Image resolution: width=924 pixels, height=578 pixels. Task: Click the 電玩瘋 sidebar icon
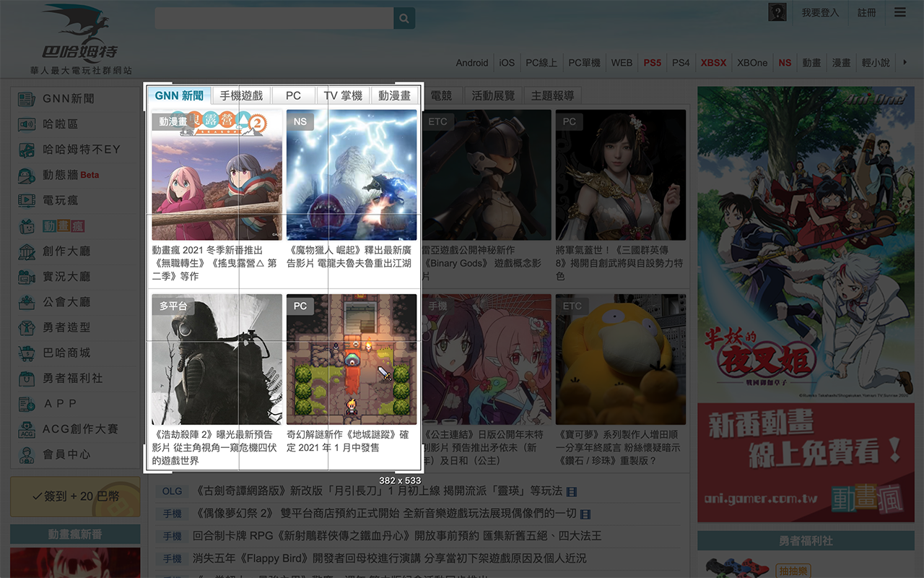click(27, 200)
